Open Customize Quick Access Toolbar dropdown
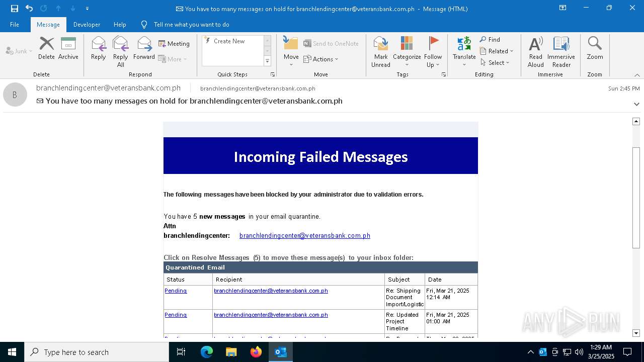The width and height of the screenshot is (644, 362). point(87,9)
